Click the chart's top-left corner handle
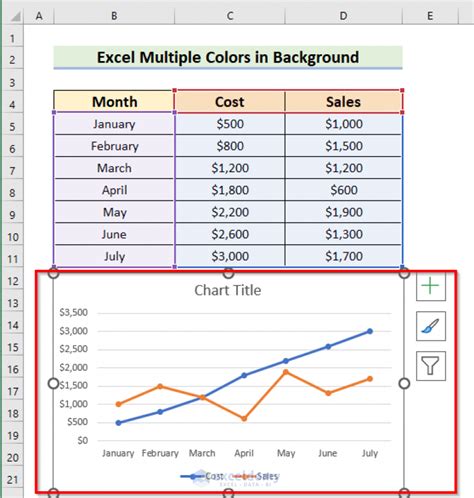The image size is (474, 498). 54,273
